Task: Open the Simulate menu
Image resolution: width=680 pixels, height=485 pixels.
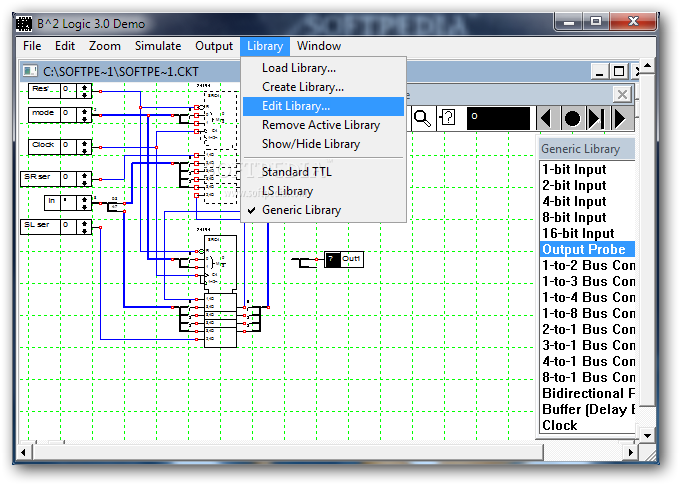Action: coord(158,46)
